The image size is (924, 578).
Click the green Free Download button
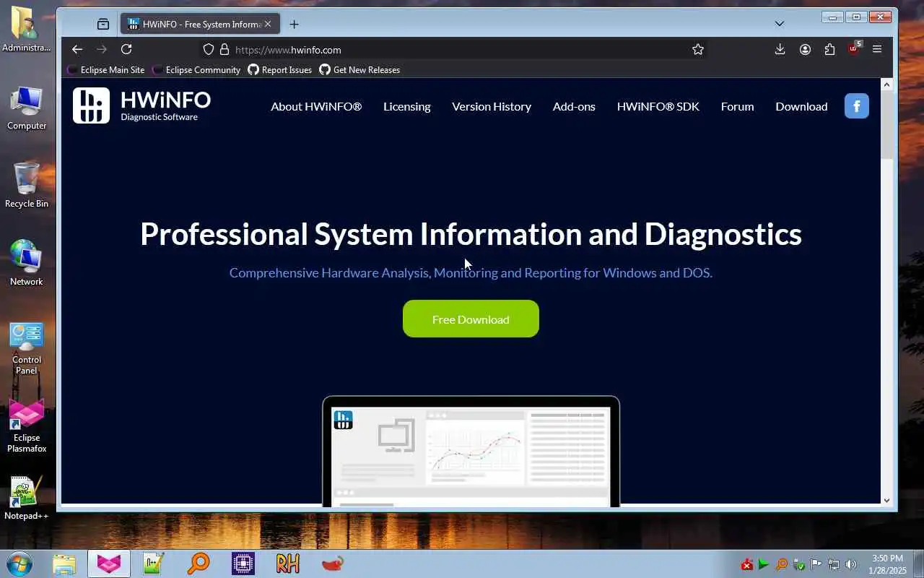pos(471,319)
